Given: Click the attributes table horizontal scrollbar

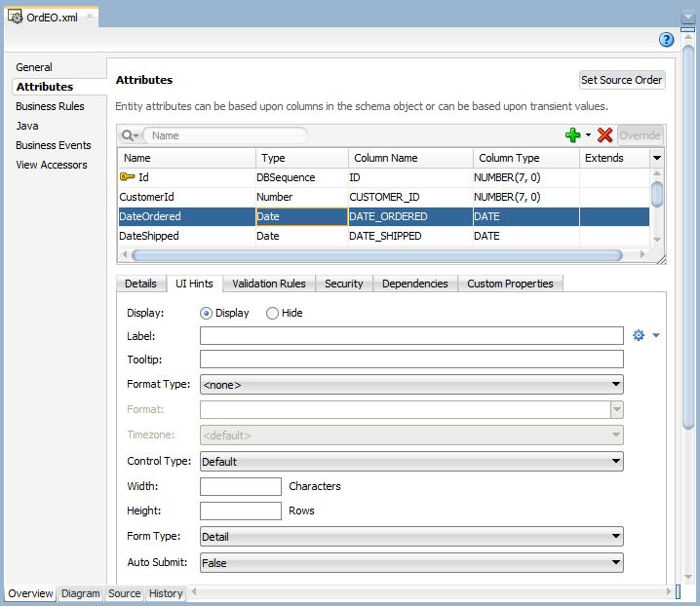Looking at the screenshot, I should [377, 255].
